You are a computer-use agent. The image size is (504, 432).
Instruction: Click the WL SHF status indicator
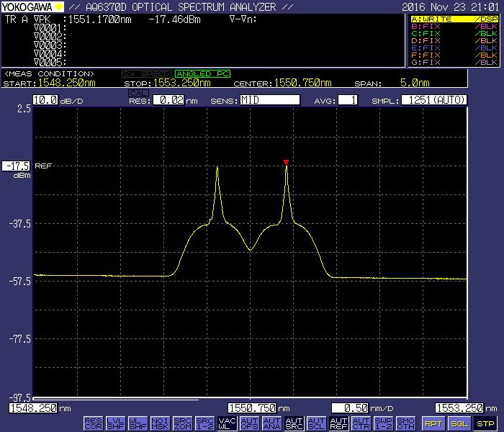coord(138,423)
